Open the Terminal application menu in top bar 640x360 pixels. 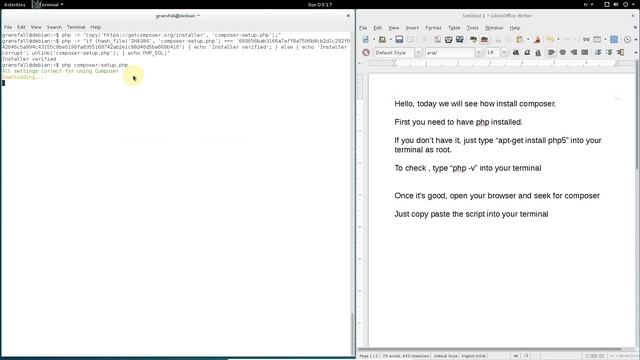49,4
